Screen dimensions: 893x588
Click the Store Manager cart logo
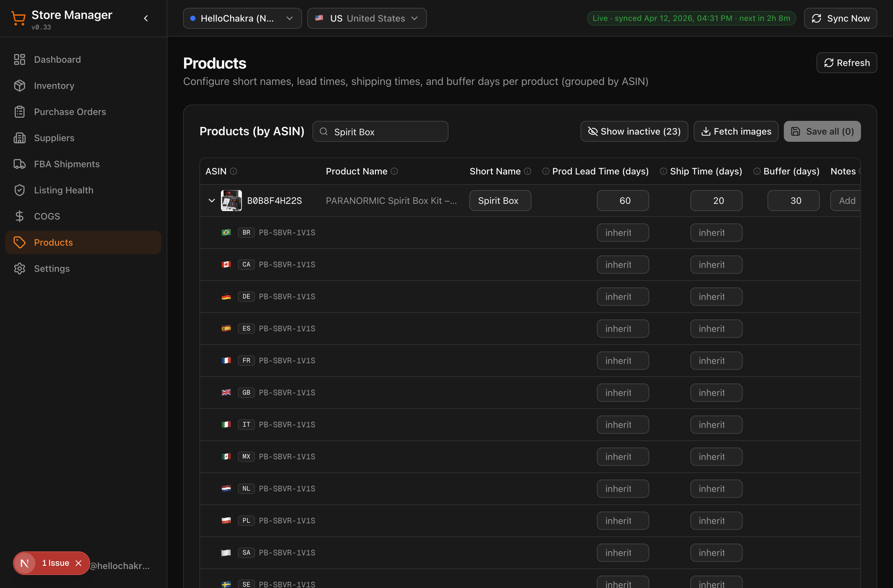tap(18, 18)
